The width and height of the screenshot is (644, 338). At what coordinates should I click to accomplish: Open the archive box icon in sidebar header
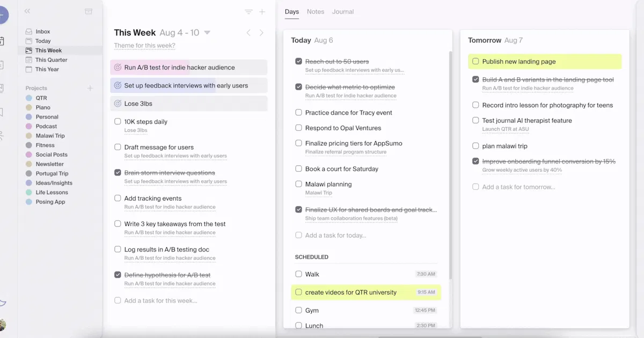(89, 11)
